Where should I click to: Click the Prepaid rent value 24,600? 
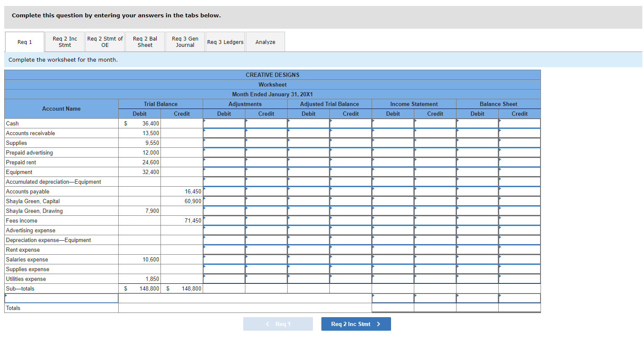click(x=151, y=162)
